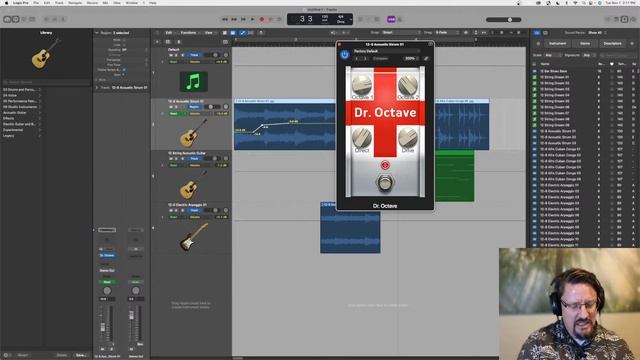Click the Dr. Octave footswitch

click(x=384, y=182)
